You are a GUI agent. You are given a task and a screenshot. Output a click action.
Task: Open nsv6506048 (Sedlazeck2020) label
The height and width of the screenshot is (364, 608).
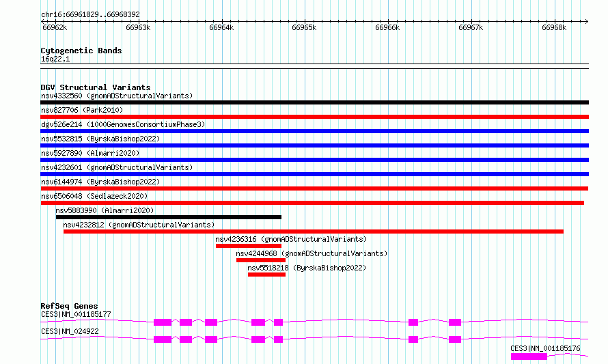coord(94,196)
